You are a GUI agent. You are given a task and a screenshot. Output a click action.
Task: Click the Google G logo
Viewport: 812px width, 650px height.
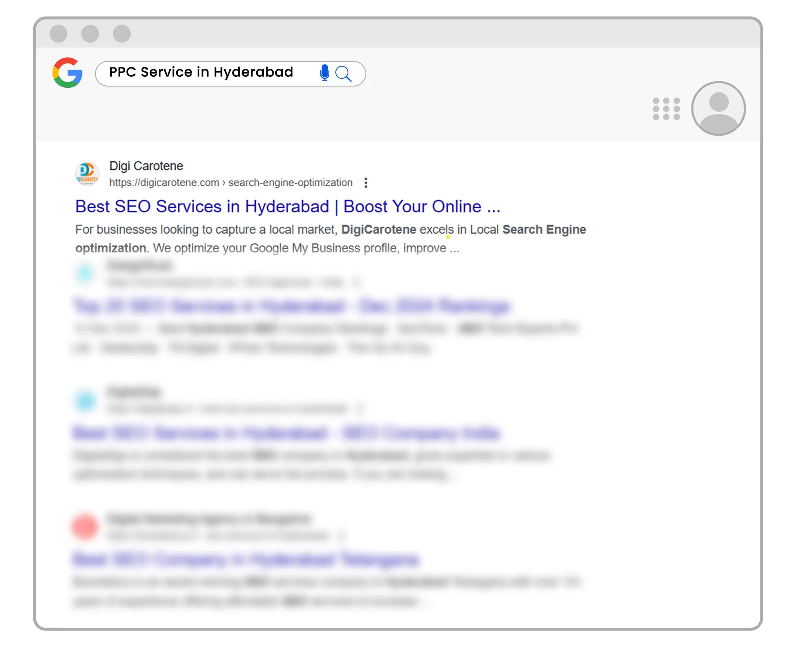[67, 73]
